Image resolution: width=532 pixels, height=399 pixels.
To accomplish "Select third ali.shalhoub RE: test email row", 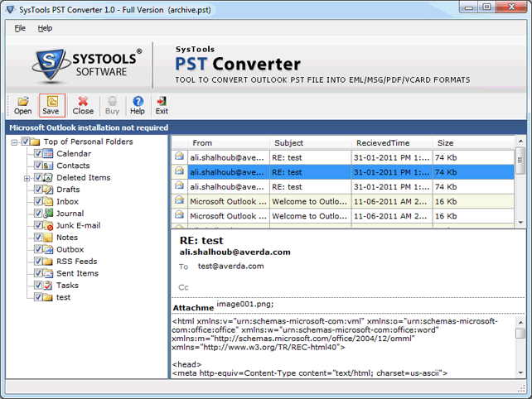I will [x=343, y=187].
